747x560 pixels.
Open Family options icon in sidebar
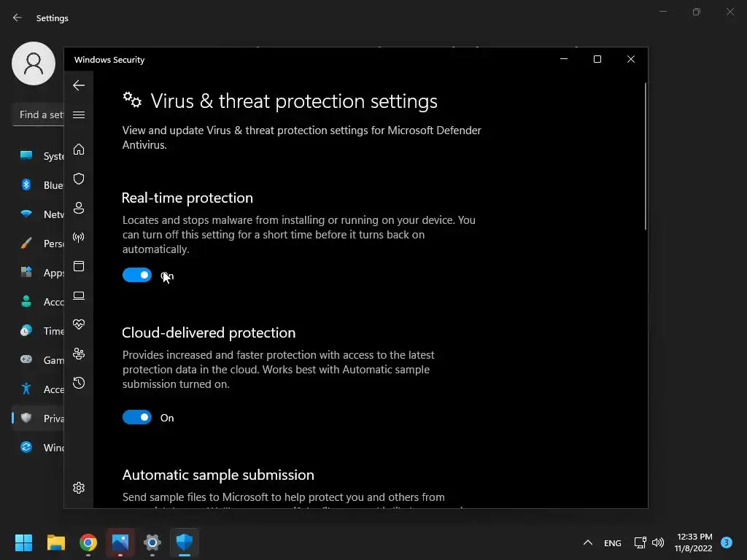79,354
